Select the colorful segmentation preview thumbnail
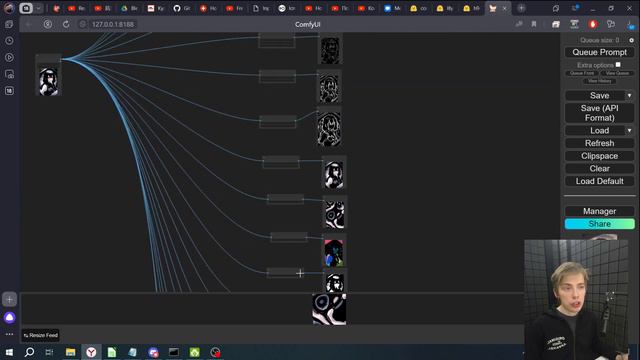This screenshot has width=640, height=360. [x=334, y=253]
